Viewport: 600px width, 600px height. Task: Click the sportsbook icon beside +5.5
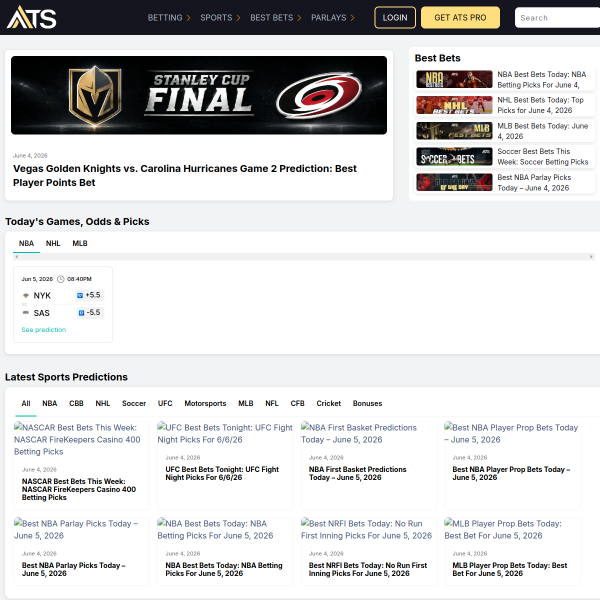click(80, 295)
